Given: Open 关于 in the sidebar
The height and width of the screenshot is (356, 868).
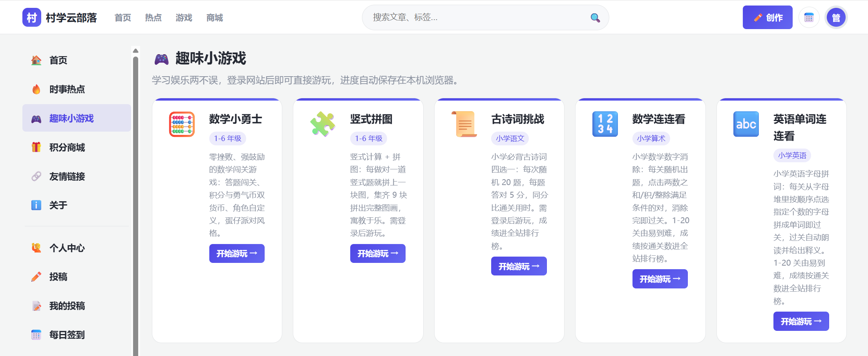Looking at the screenshot, I should (77, 205).
